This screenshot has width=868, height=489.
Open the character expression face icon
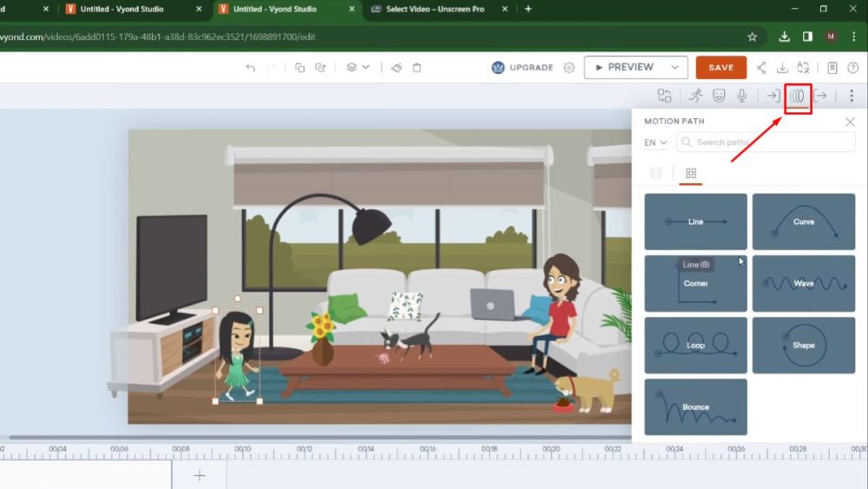click(719, 96)
